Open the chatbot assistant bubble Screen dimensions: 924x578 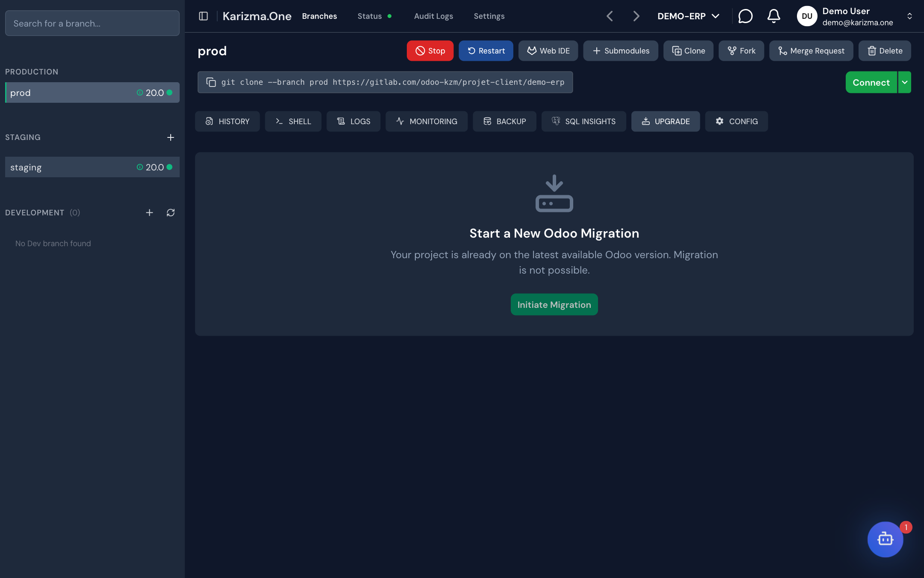(885, 539)
